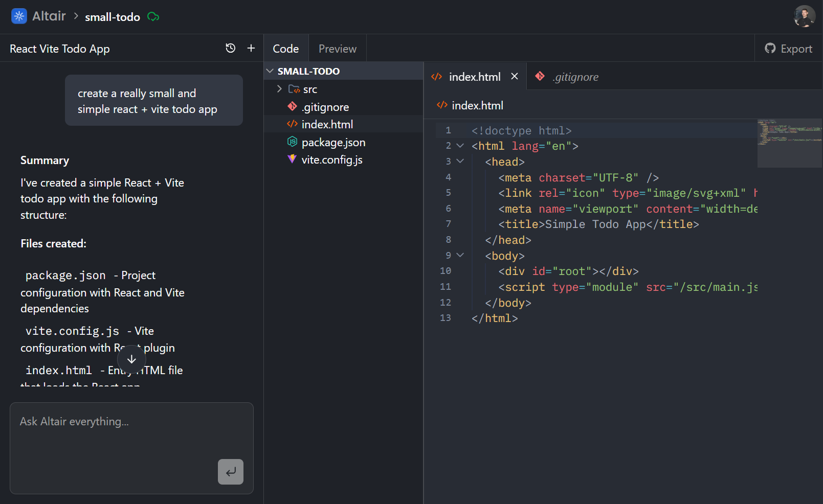The width and height of the screenshot is (823, 504).
Task: Click the scroll-to-bottom arrow button
Action: pos(131,359)
